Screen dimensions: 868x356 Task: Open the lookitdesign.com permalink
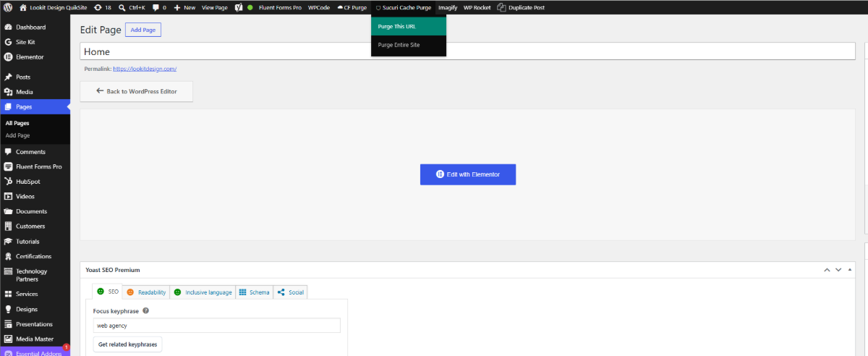coord(145,69)
